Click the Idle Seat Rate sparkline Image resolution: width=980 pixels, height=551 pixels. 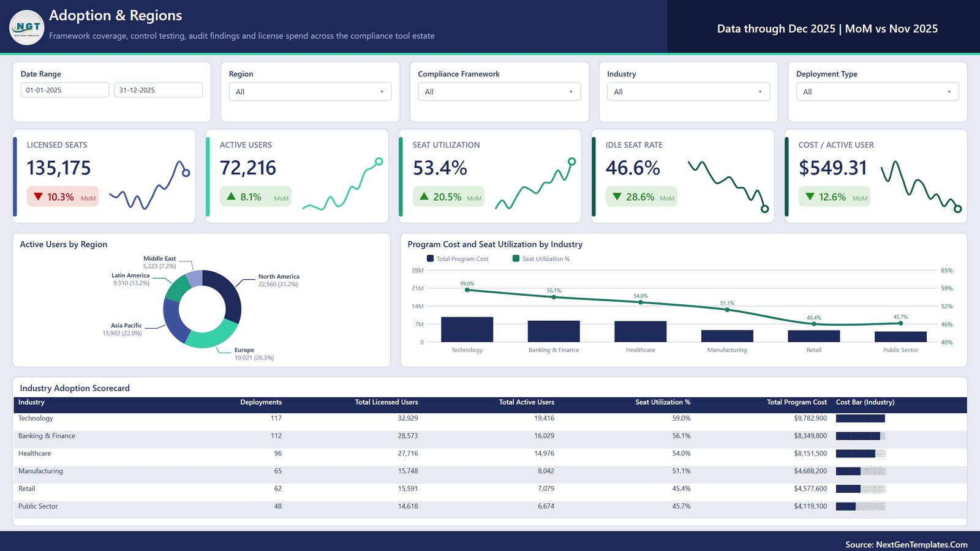pos(728,187)
